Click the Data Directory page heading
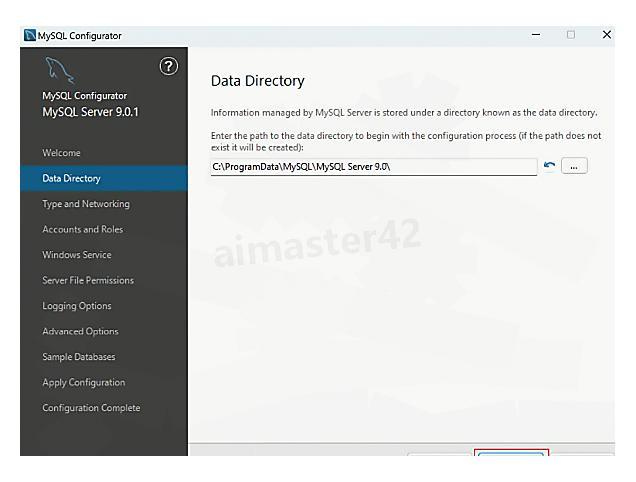The height and width of the screenshot is (482, 636). click(x=258, y=81)
